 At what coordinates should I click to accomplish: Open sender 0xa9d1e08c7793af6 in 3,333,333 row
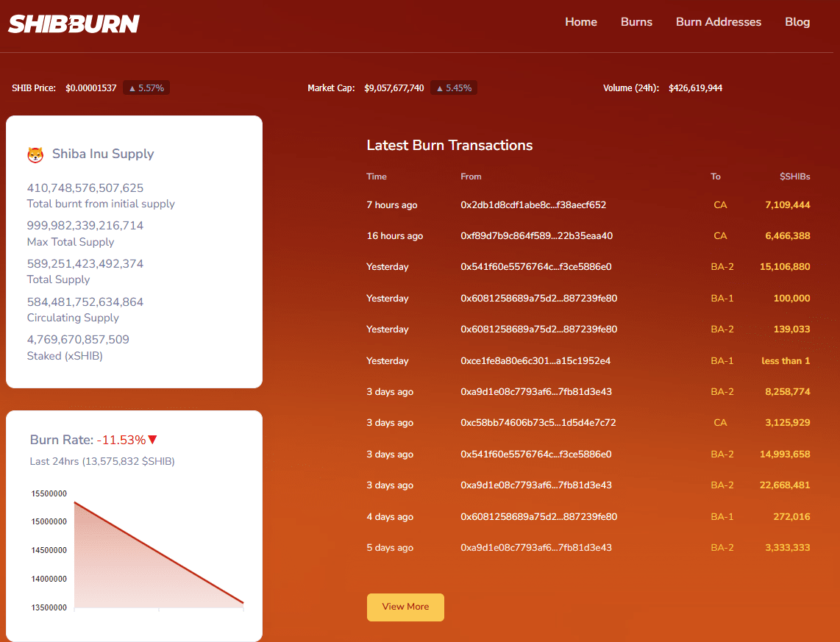(x=536, y=548)
